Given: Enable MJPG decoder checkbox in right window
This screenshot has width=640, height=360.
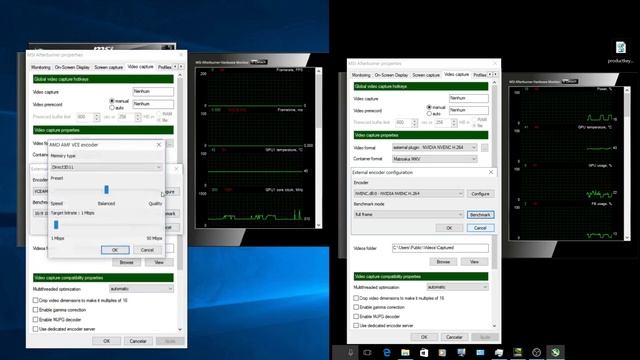Looking at the screenshot, I should click(356, 316).
